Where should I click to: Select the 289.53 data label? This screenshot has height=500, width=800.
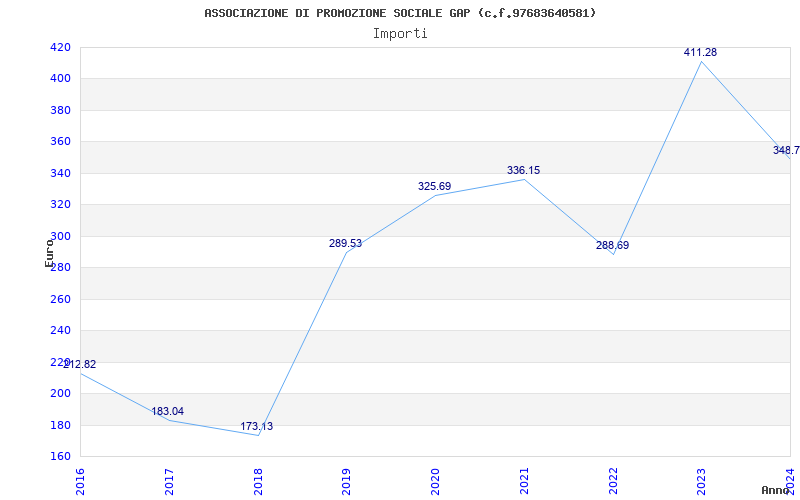pos(345,243)
